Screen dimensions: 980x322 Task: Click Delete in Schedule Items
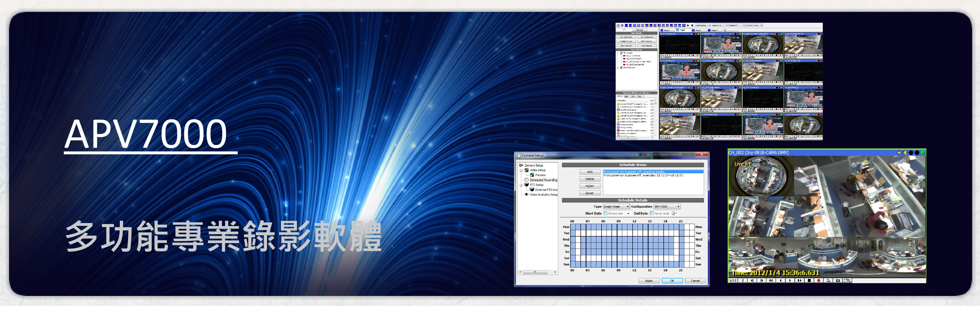pos(590,179)
